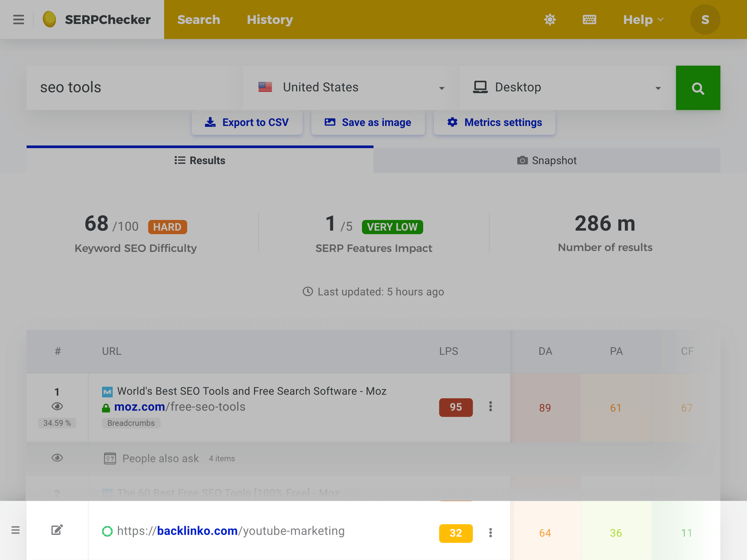This screenshot has width=747, height=560.
Task: Run search with green magnifier button
Action: pos(698,88)
